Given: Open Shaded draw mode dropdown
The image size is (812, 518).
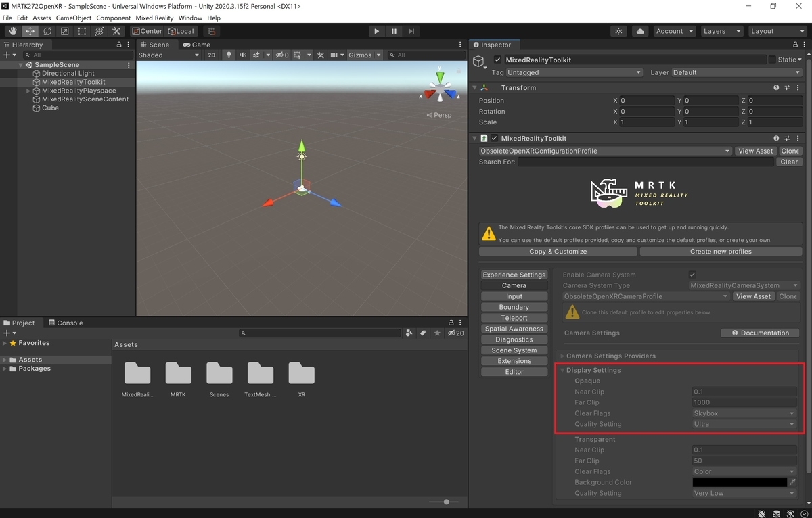Looking at the screenshot, I should click(168, 55).
